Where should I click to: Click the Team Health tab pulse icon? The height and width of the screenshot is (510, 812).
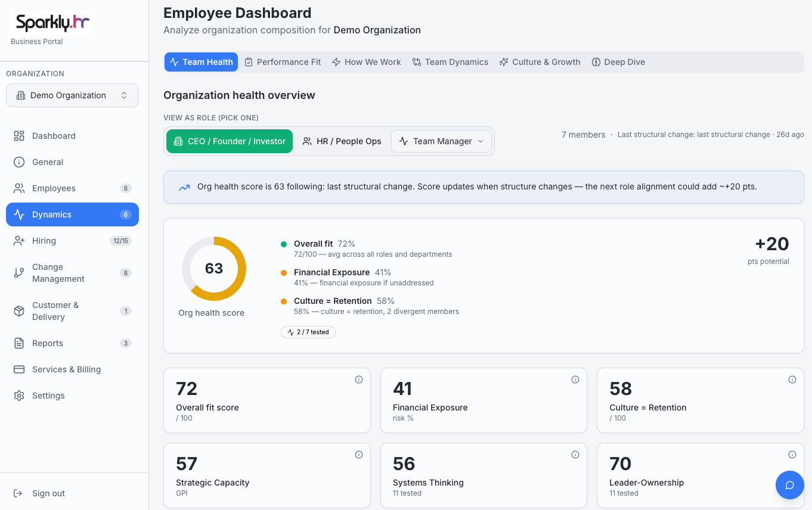(x=174, y=62)
